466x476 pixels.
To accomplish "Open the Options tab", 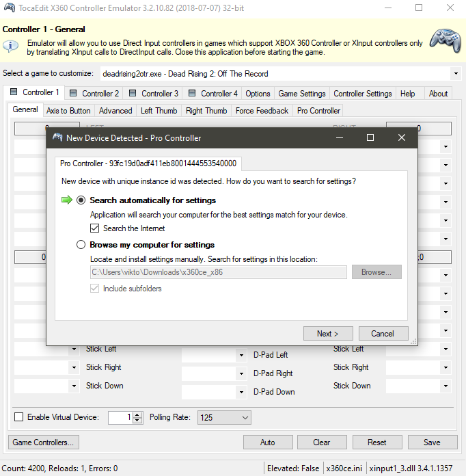I will coord(258,93).
